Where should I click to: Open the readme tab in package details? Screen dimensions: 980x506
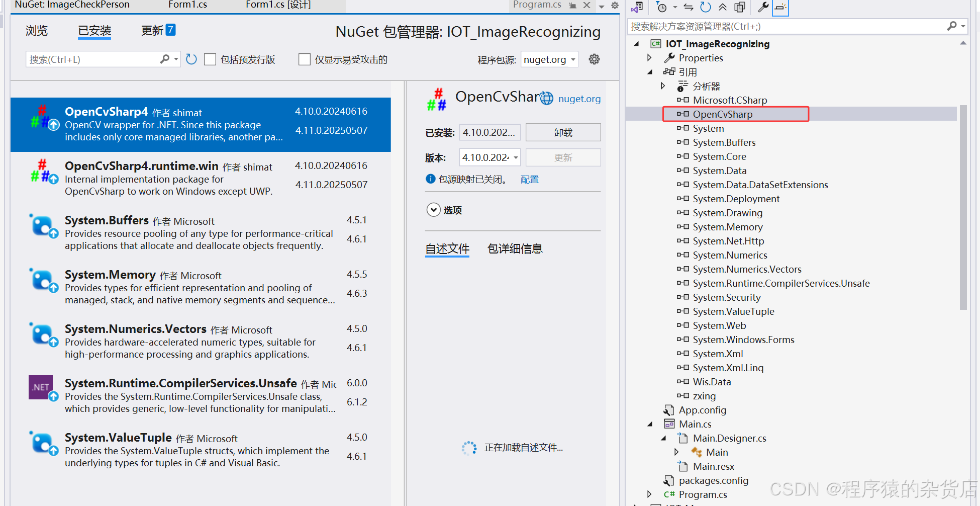pyautogui.click(x=447, y=249)
